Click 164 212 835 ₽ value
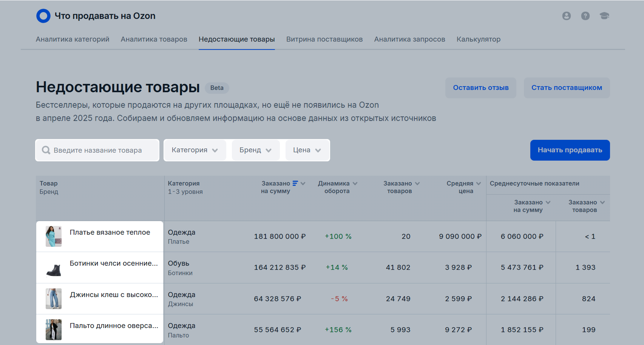Screen dimensions: 644x345 click(280, 268)
